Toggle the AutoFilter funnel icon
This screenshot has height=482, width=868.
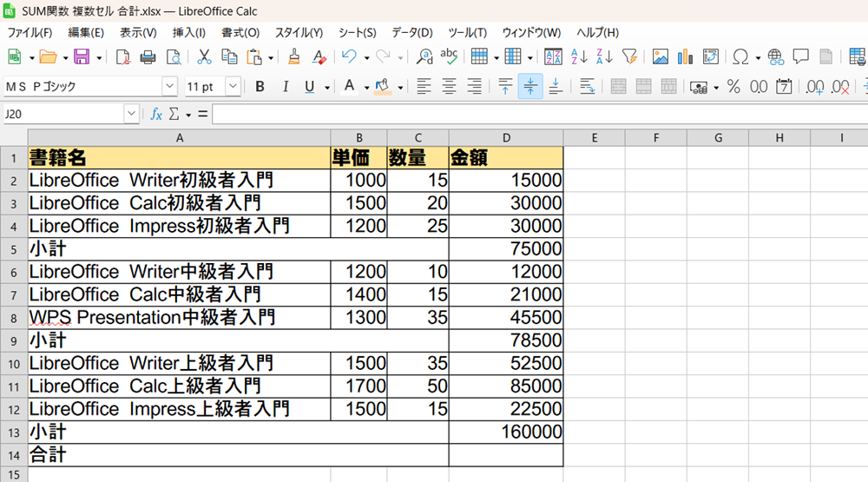point(629,56)
